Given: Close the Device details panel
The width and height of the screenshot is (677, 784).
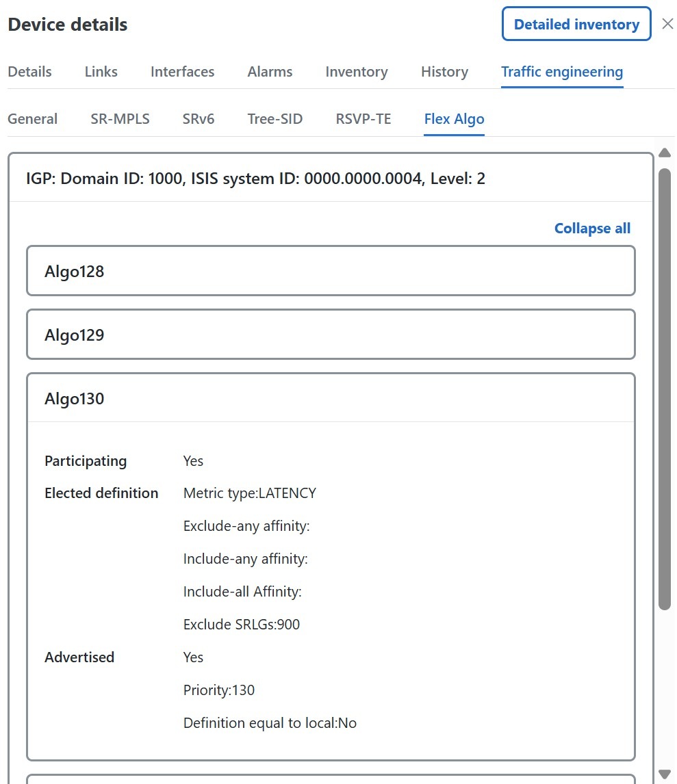Looking at the screenshot, I should (x=667, y=23).
